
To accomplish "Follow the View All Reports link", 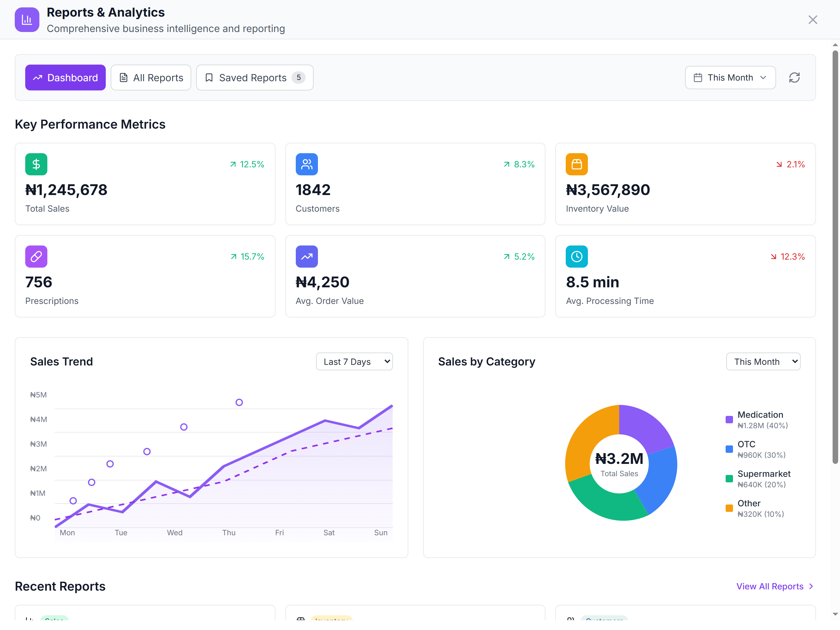I will pyautogui.click(x=774, y=586).
